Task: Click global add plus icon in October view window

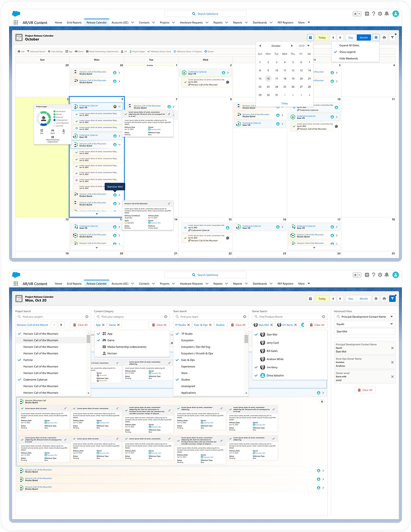Action: (x=367, y=14)
